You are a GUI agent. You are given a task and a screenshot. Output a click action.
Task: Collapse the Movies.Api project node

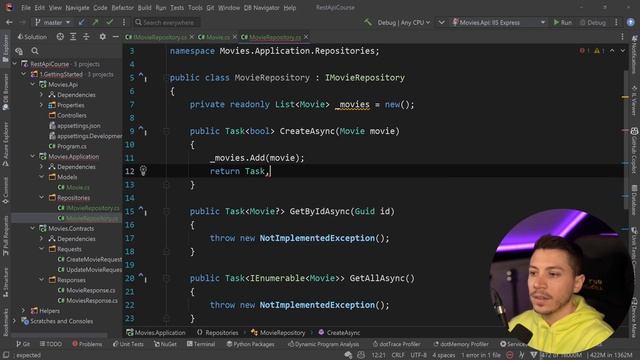click(33, 84)
